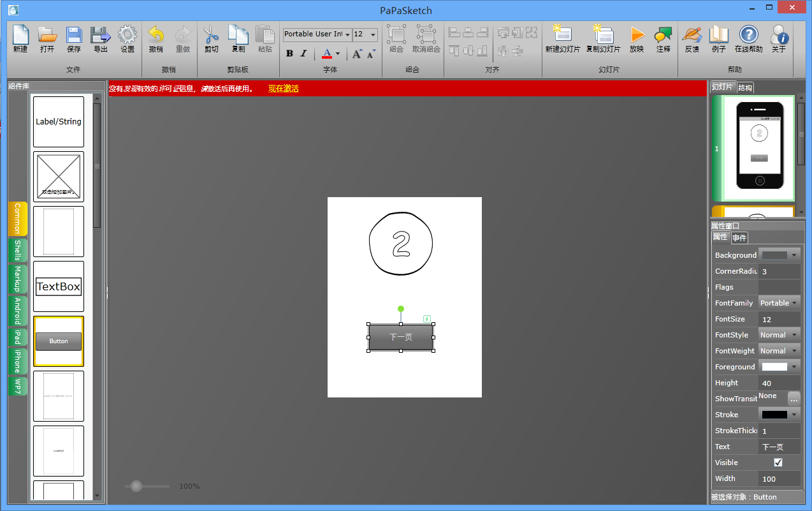Click the 剪切 (Cut) scissors icon

(x=211, y=35)
